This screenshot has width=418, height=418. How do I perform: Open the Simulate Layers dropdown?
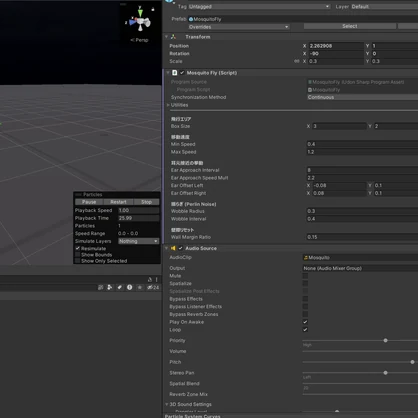[x=139, y=241]
